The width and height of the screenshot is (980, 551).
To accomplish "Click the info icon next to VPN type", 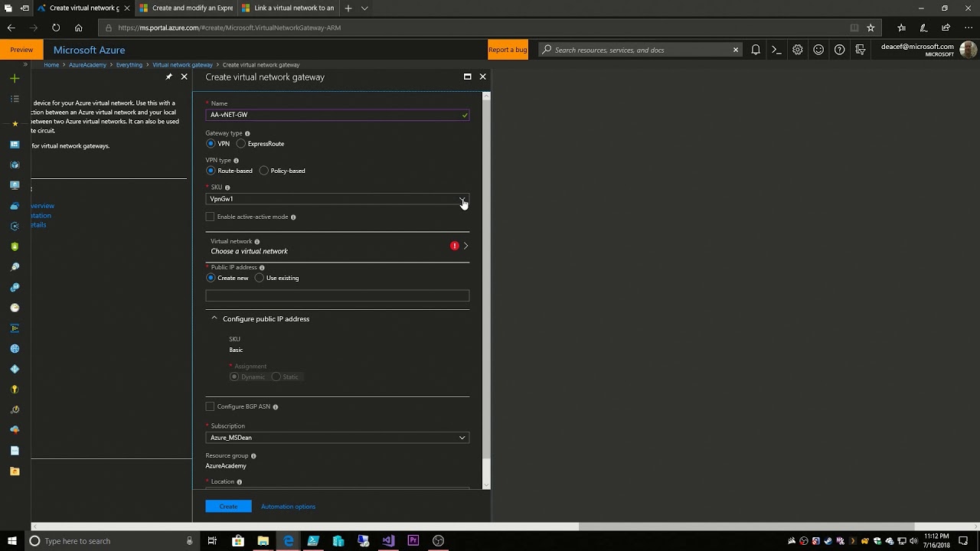I will (x=236, y=161).
